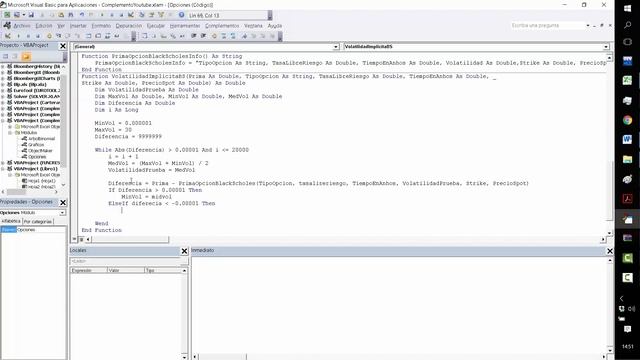Undo last action with Undo icon
Screen dimensions: 640x360
pyautogui.click(x=82, y=15)
